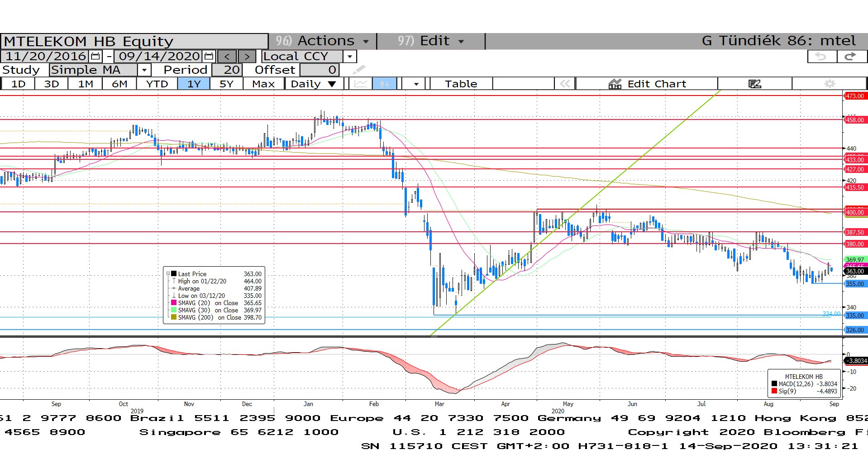Viewport: 868px width, 464px height.
Task: Click the 387.50 price level label
Action: (855, 232)
